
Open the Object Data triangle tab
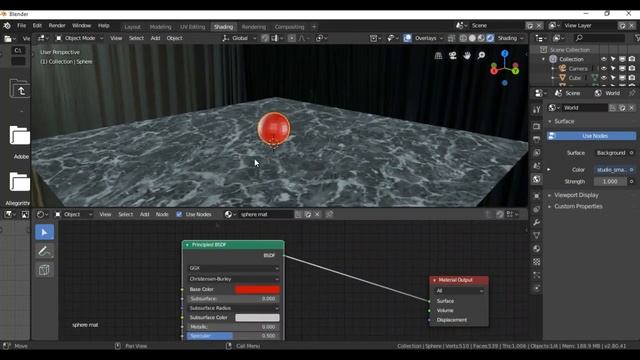(x=537, y=236)
